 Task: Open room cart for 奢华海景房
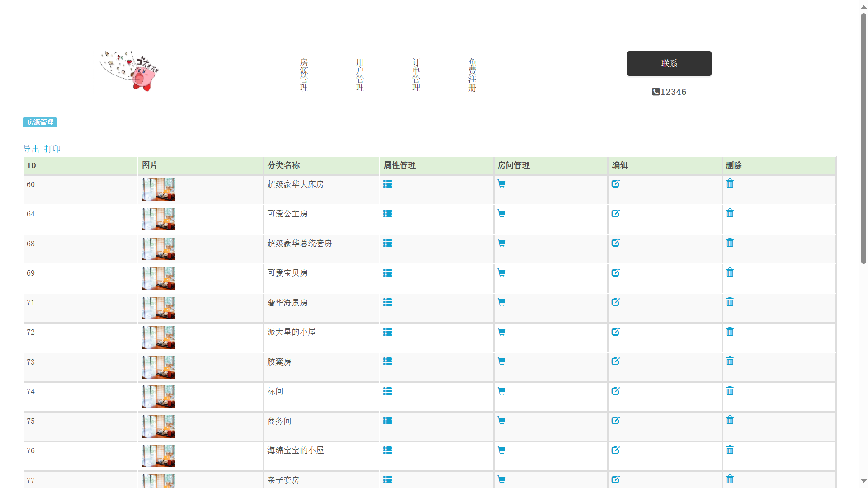click(501, 302)
